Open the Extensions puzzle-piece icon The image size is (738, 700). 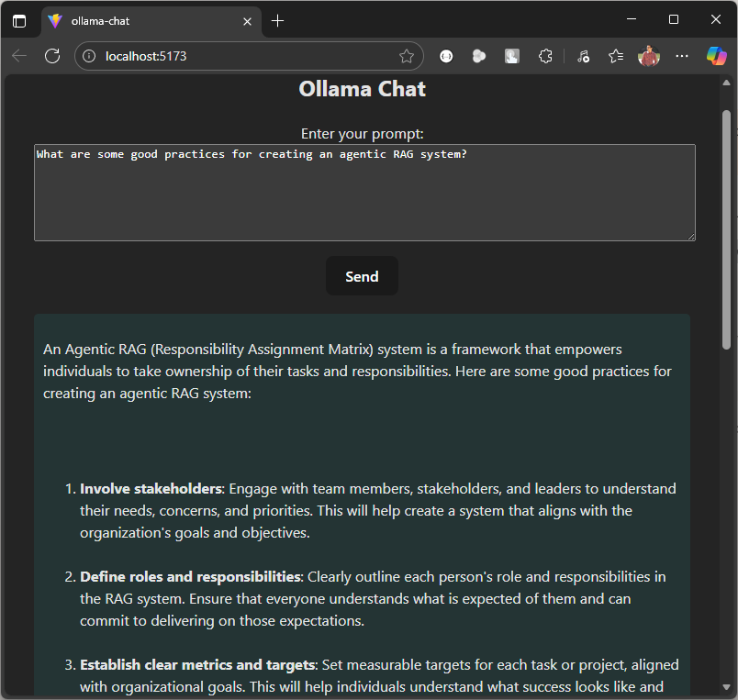pyautogui.click(x=545, y=56)
